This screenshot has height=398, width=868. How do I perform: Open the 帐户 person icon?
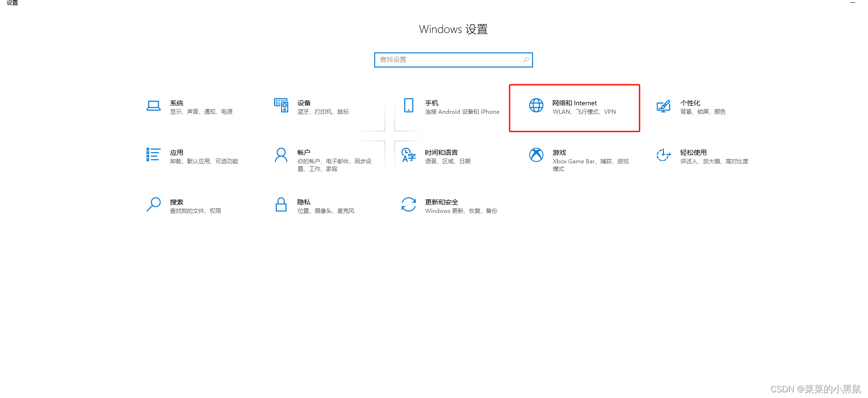pos(281,155)
